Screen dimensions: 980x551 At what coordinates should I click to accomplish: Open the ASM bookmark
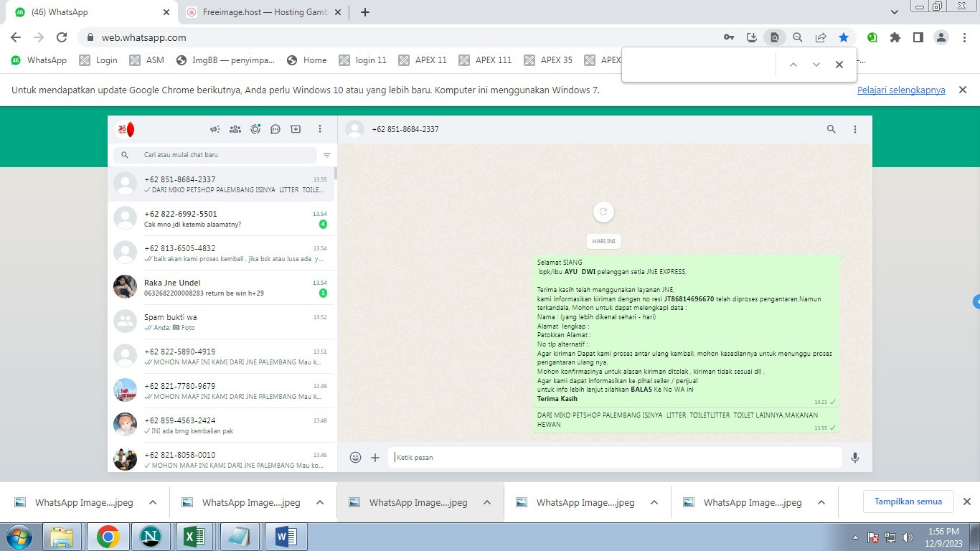[147, 60]
